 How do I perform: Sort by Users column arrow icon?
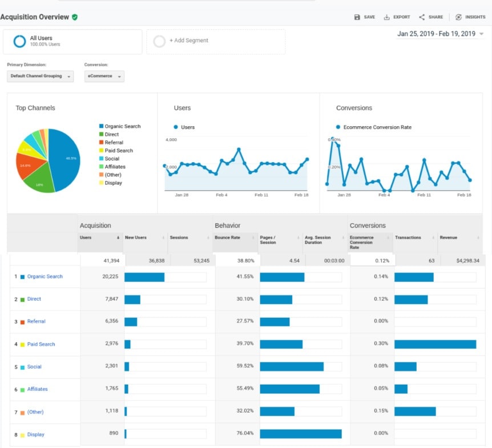click(x=118, y=237)
